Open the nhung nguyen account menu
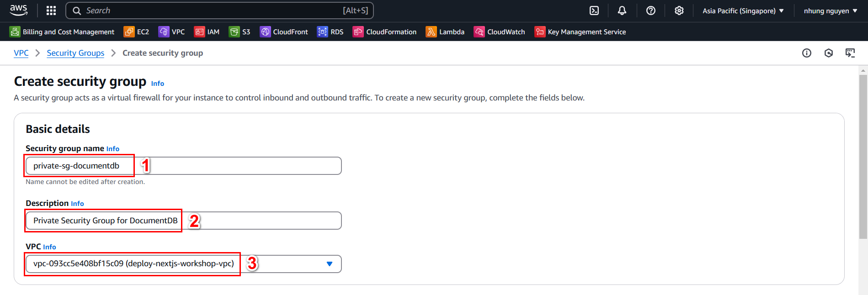This screenshot has width=868, height=295. 831,11
